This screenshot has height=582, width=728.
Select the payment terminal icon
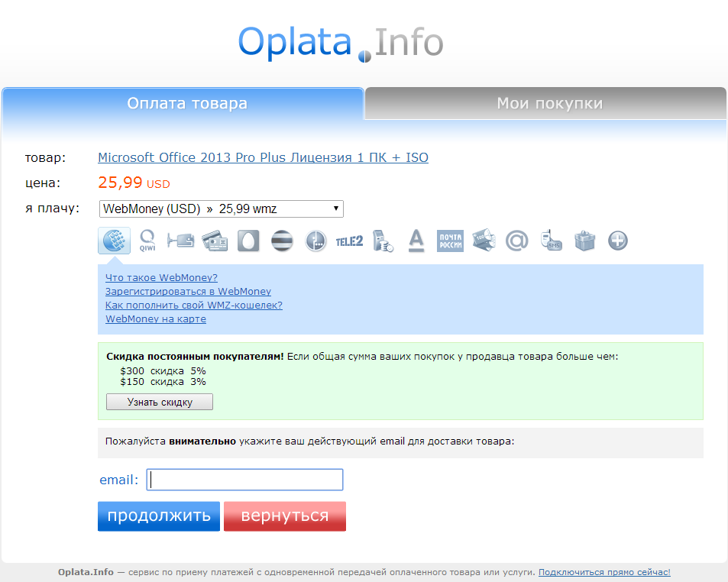383,241
